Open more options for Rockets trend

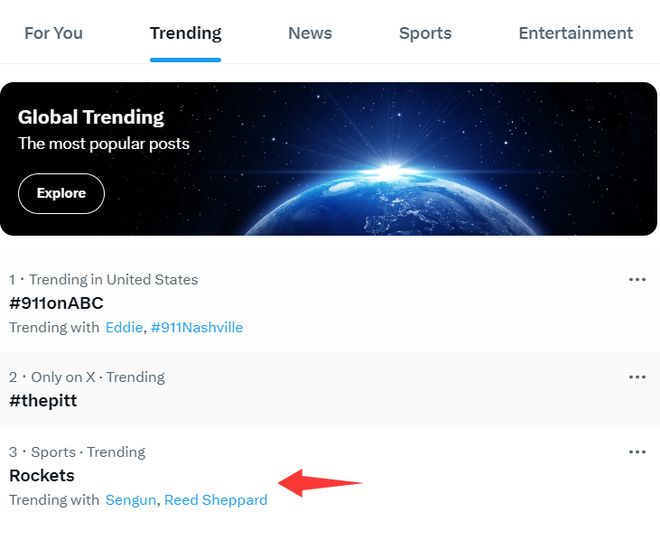(637, 452)
